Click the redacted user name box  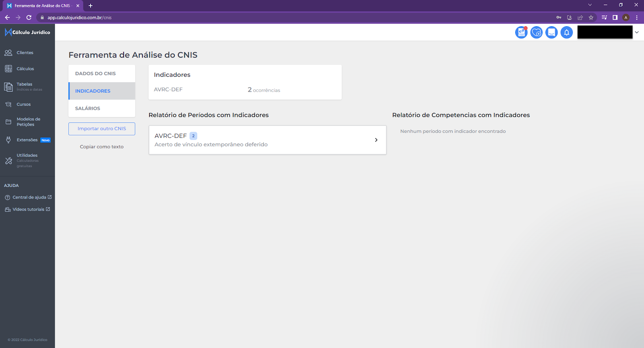pyautogui.click(x=605, y=32)
